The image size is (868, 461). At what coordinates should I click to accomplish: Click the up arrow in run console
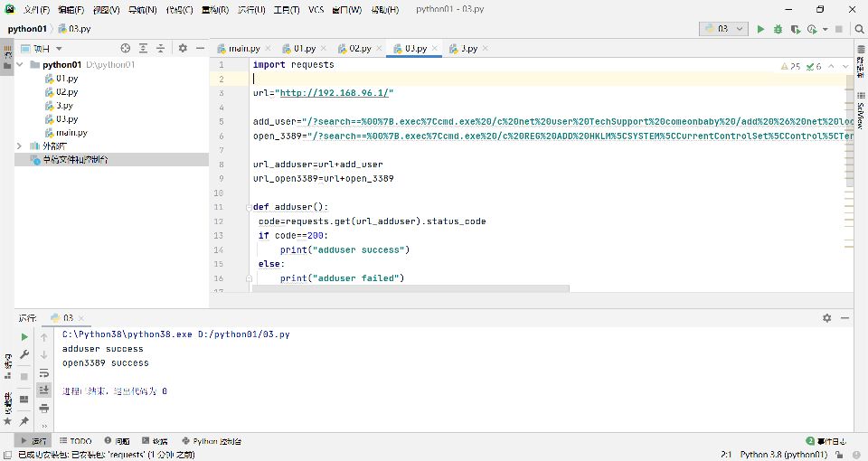44,336
